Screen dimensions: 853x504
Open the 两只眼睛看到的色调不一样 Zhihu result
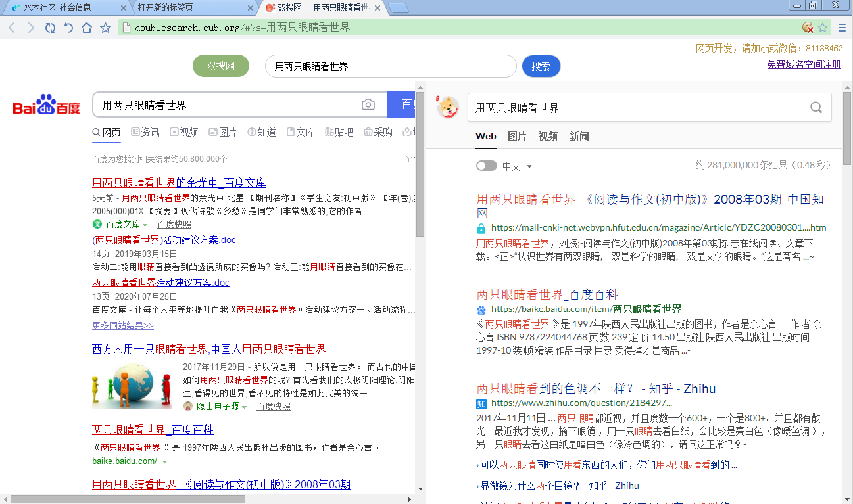(596, 388)
